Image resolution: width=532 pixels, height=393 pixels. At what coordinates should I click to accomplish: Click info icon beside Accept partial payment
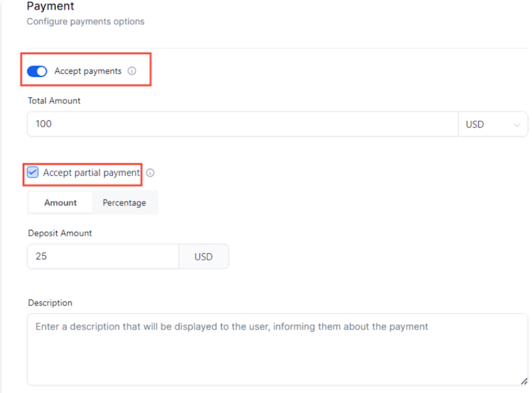point(151,173)
